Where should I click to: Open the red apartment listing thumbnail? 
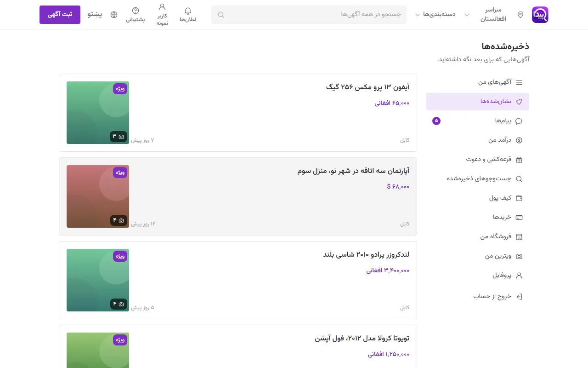pos(98,196)
